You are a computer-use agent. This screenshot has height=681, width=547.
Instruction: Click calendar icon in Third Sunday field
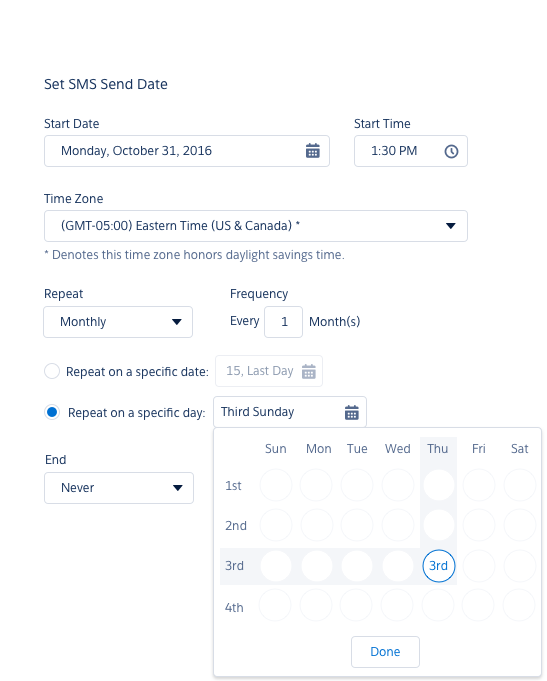(x=351, y=412)
